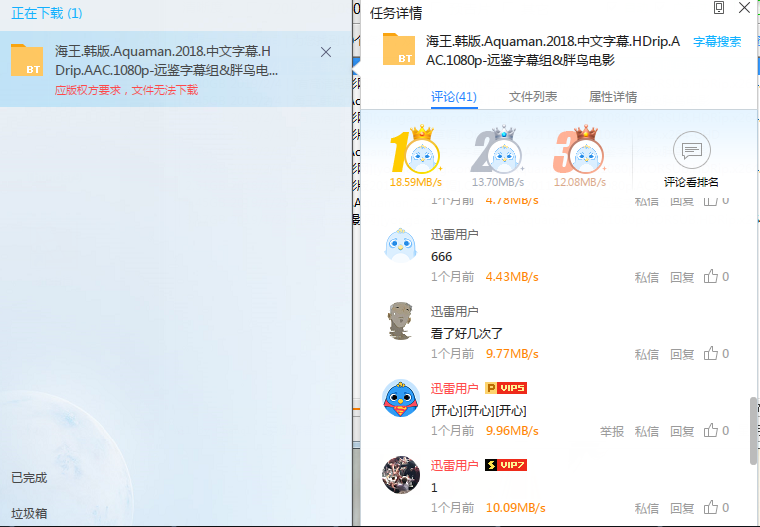Switch to the 文件列表 tab
The width and height of the screenshot is (760, 527).
point(533,97)
